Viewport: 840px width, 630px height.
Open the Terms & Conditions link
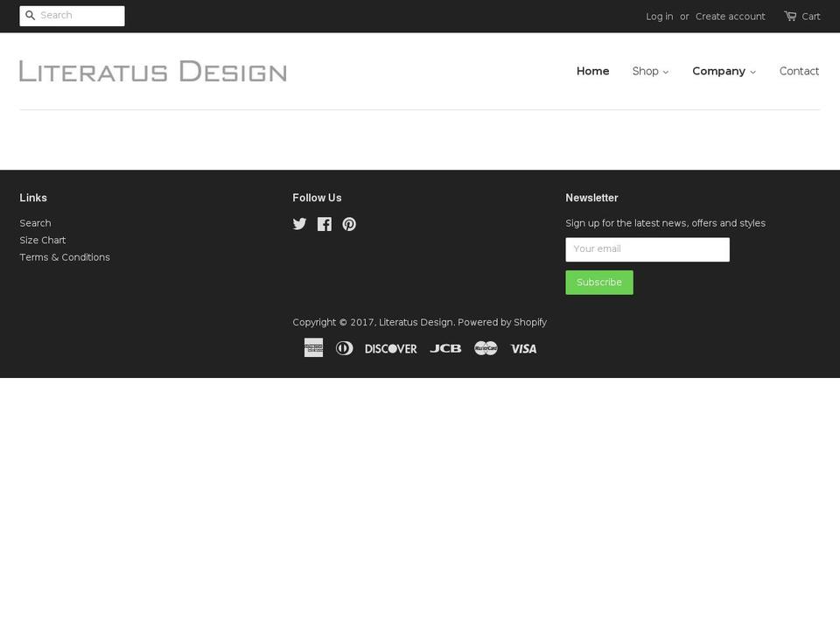click(64, 257)
